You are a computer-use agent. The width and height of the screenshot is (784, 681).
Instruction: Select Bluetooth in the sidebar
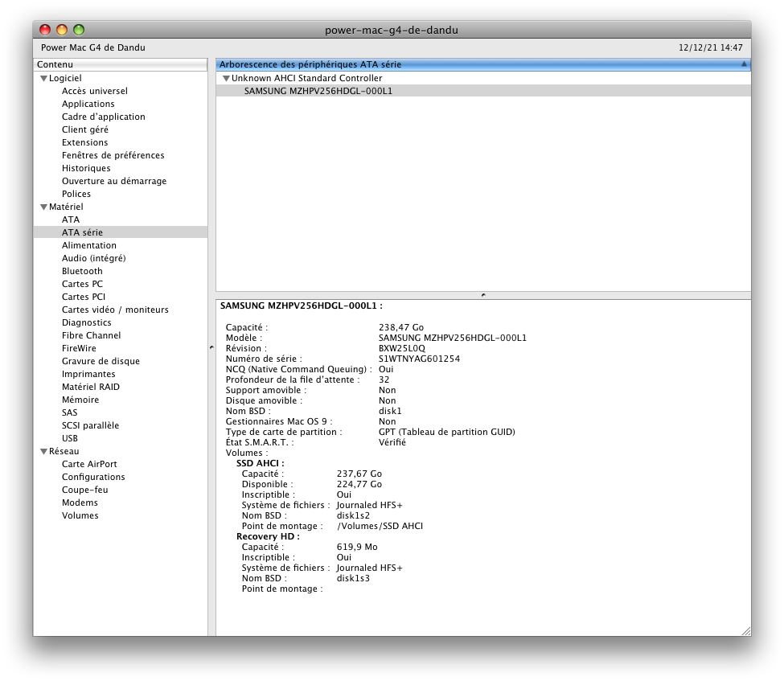tap(82, 271)
